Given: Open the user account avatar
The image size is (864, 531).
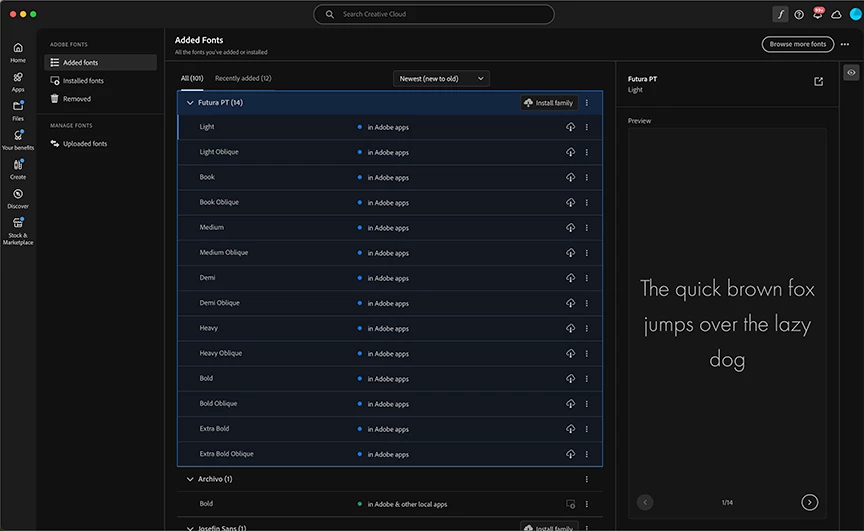Looking at the screenshot, I should 856,14.
